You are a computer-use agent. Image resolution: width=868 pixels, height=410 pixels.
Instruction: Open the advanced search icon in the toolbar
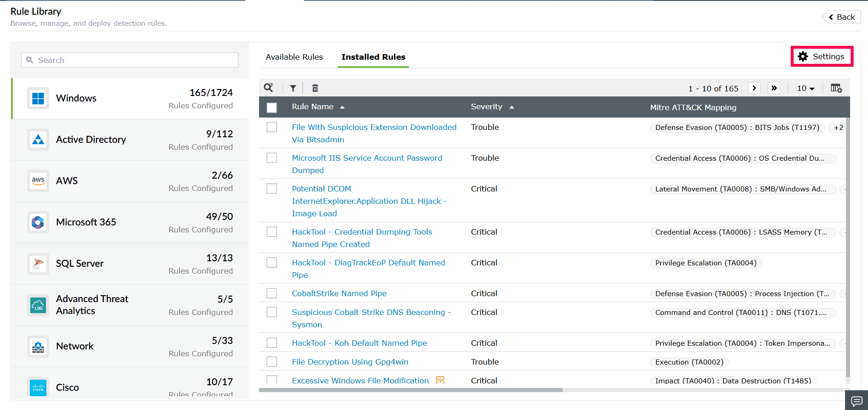269,88
